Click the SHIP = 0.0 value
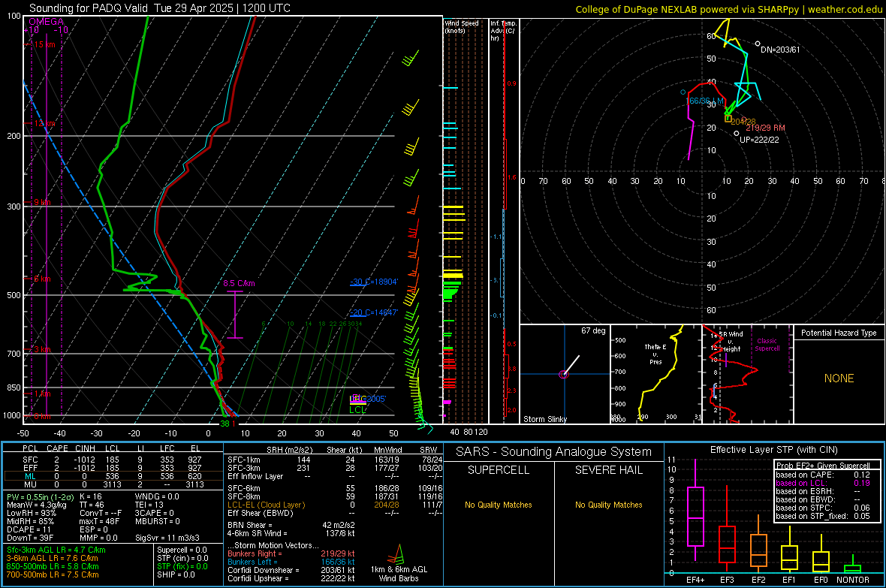The width and height of the screenshot is (886, 588). (176, 575)
